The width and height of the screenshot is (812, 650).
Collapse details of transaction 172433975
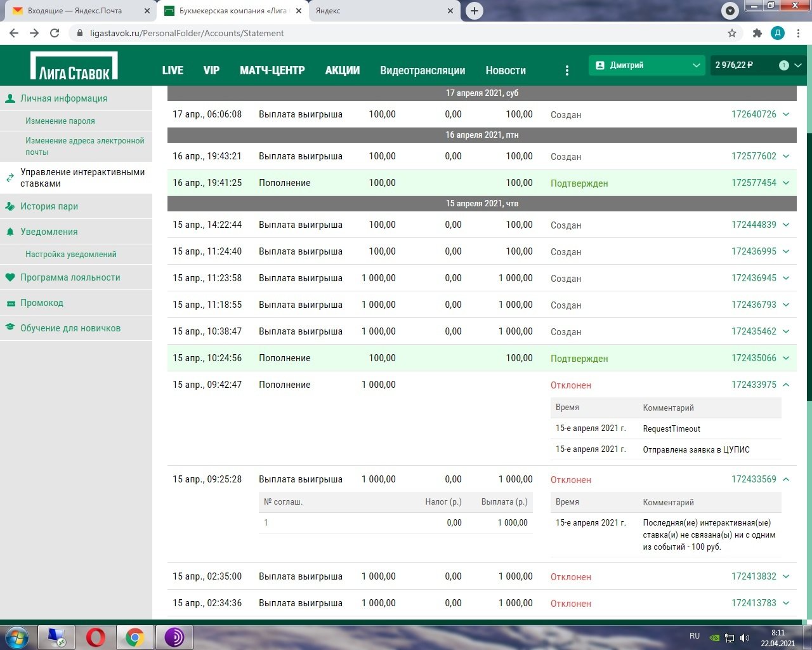pyautogui.click(x=786, y=385)
